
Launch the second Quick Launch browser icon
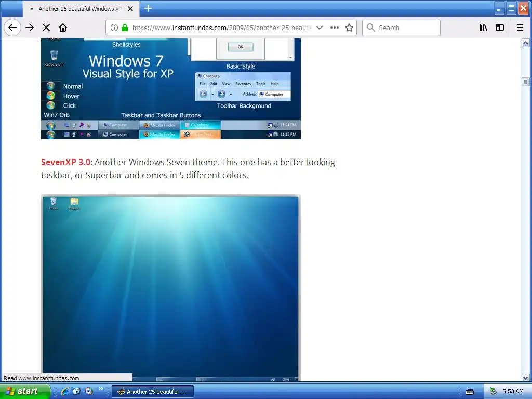click(77, 391)
